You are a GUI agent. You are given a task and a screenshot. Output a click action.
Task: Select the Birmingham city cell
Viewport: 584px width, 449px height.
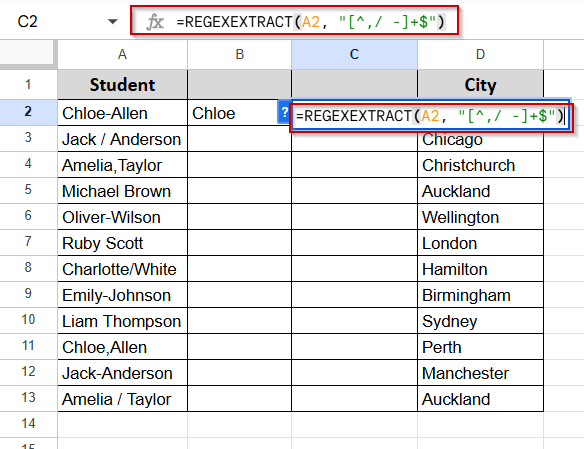pyautogui.click(x=480, y=295)
